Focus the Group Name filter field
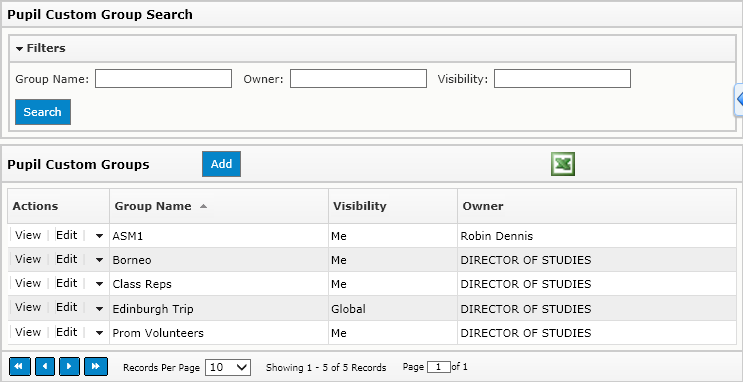 [x=163, y=79]
